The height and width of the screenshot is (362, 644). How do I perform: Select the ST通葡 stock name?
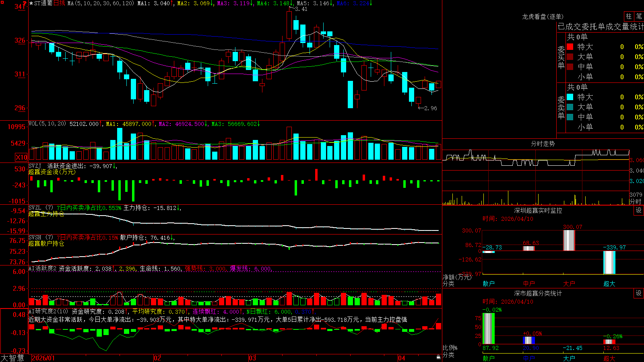tap(43, 4)
